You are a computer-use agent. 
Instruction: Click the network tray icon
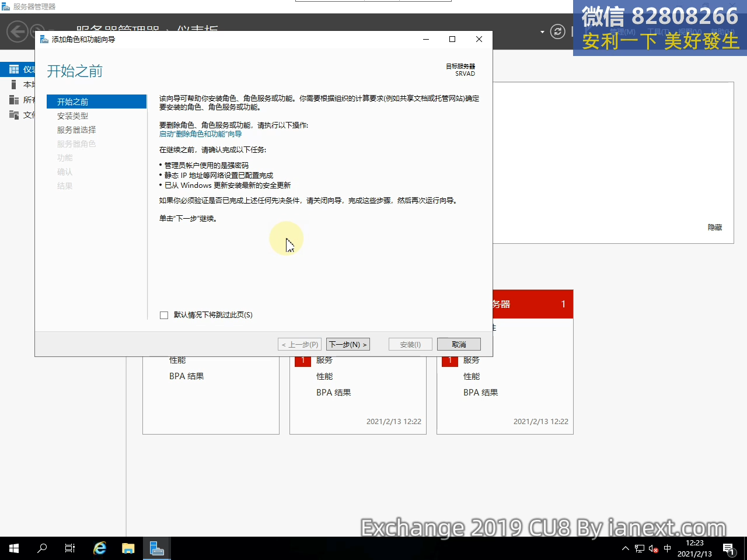pyautogui.click(x=640, y=548)
